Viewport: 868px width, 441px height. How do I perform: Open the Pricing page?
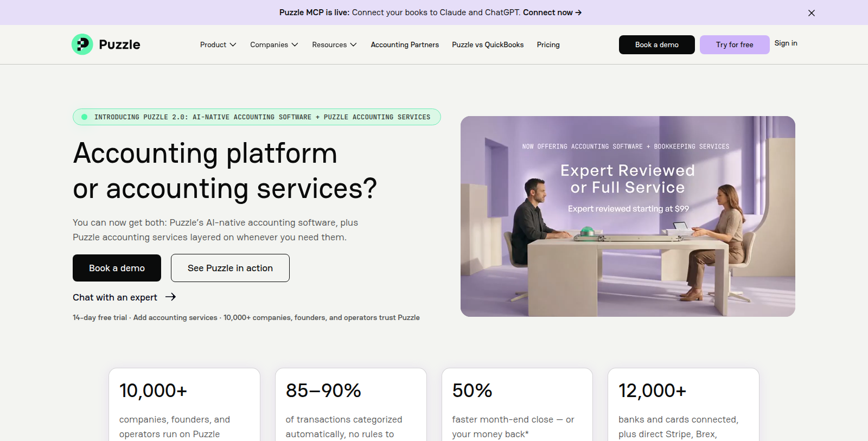[548, 44]
